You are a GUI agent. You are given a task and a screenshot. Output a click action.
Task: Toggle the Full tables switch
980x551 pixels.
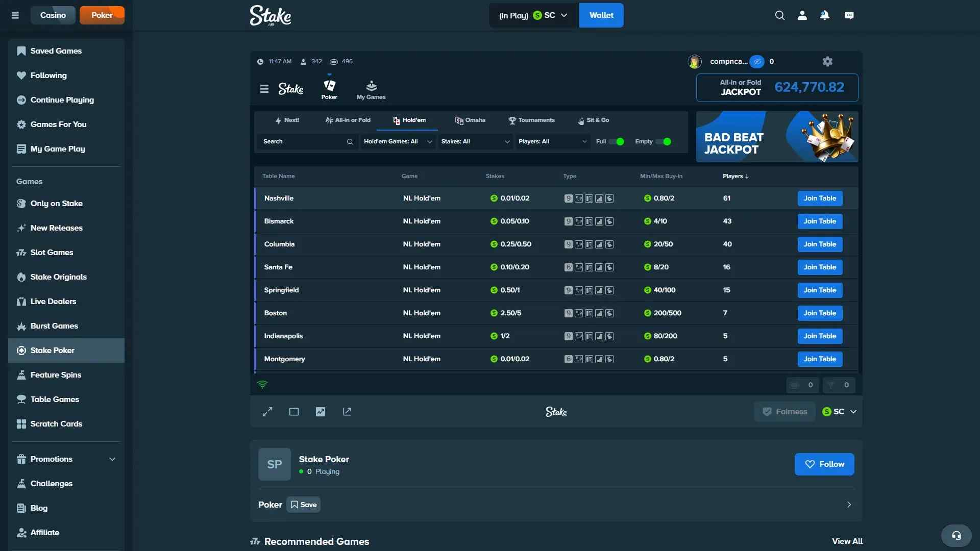[617, 141]
